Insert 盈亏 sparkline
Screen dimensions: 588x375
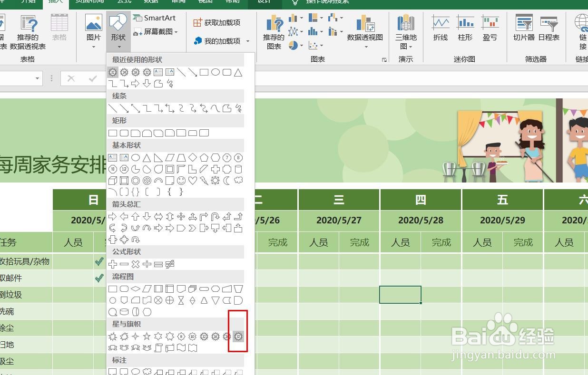[x=490, y=28]
